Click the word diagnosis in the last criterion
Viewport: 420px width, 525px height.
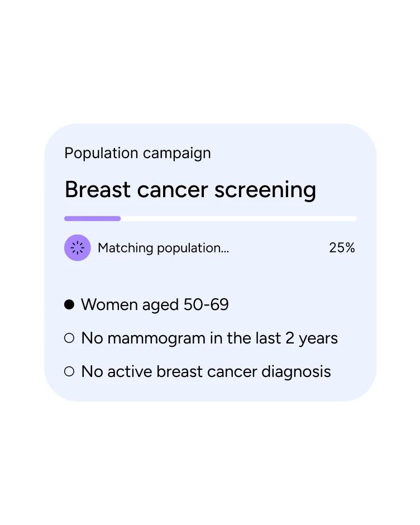coord(296,373)
